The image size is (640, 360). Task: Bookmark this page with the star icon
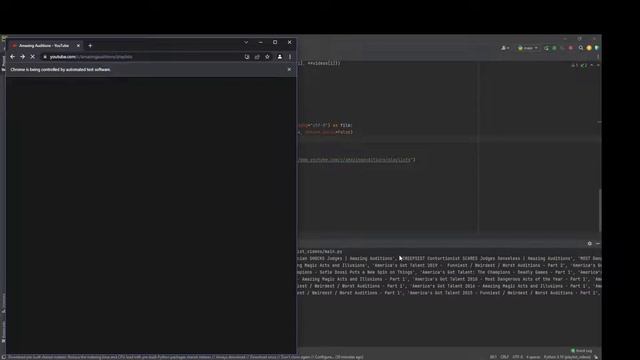click(x=267, y=57)
